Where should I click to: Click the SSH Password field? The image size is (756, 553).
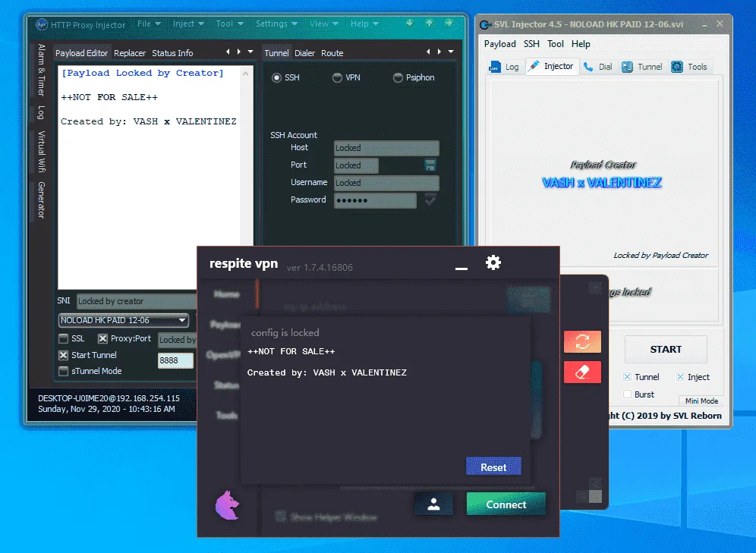[x=375, y=200]
